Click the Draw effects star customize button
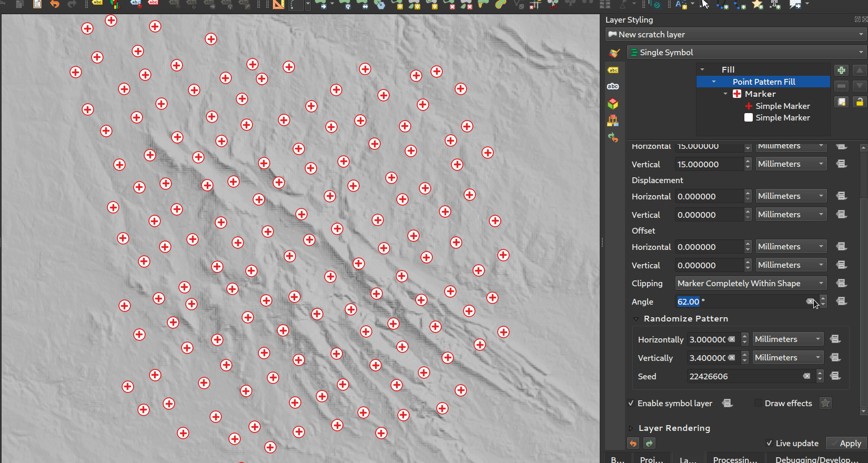Image resolution: width=868 pixels, height=463 pixels. (825, 403)
